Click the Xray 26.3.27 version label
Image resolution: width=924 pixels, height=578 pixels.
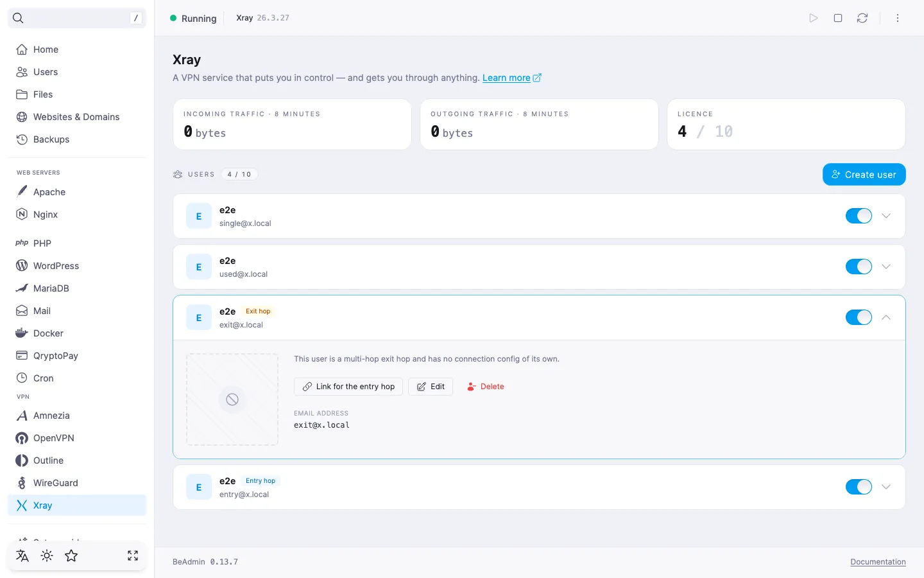[x=262, y=18]
